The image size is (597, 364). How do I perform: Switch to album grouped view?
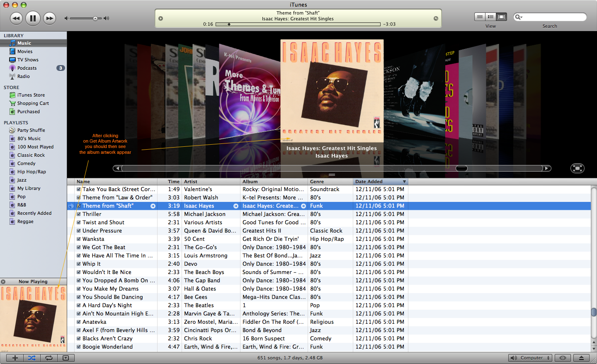(490, 17)
